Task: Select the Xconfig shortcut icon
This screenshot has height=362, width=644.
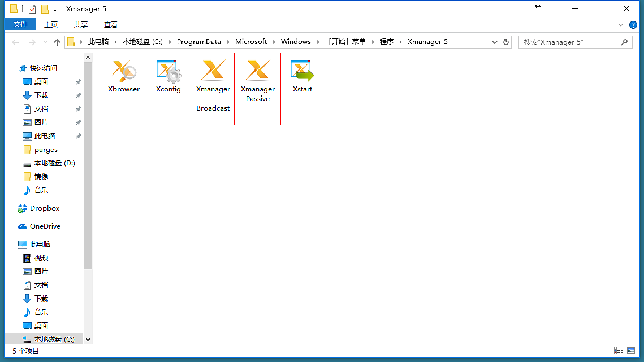Action: 168,72
